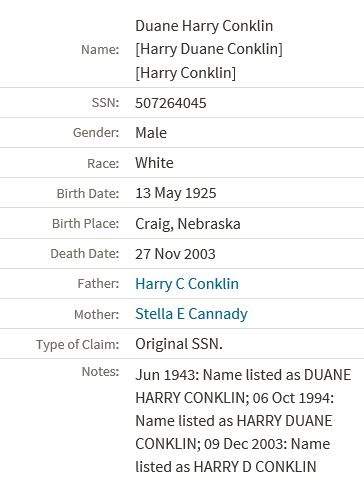Select the name Duane Harry Conklin
The height and width of the screenshot is (485, 364).
pyautogui.click(x=204, y=26)
